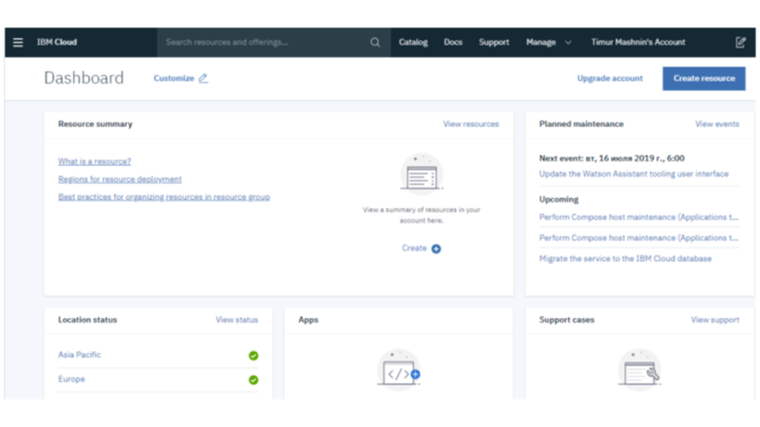This screenshot has height=427, width=760.
Task: Open Timur Mashnin's Account switcher
Action: [x=638, y=42]
